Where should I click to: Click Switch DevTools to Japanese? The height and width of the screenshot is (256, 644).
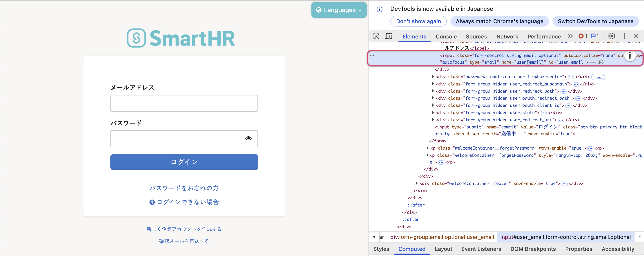[x=595, y=21]
